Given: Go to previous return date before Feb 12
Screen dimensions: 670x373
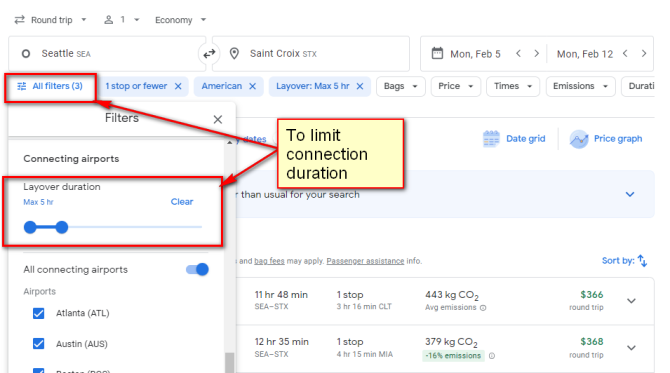Looking at the screenshot, I should (x=625, y=53).
